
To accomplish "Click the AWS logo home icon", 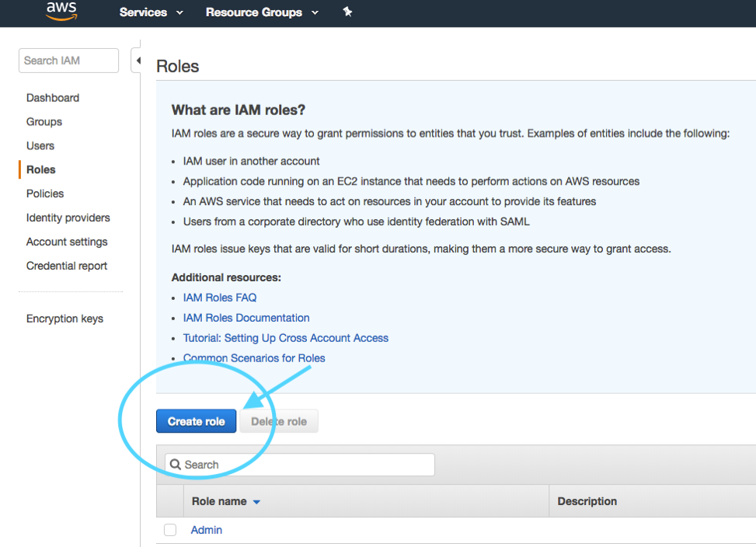I will (x=61, y=11).
